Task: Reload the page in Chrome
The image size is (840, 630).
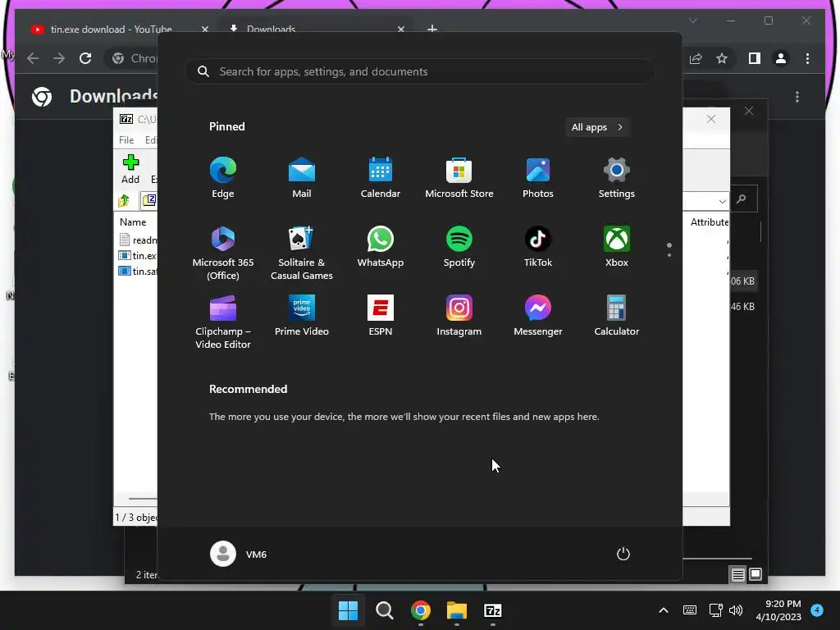Action: tap(85, 58)
